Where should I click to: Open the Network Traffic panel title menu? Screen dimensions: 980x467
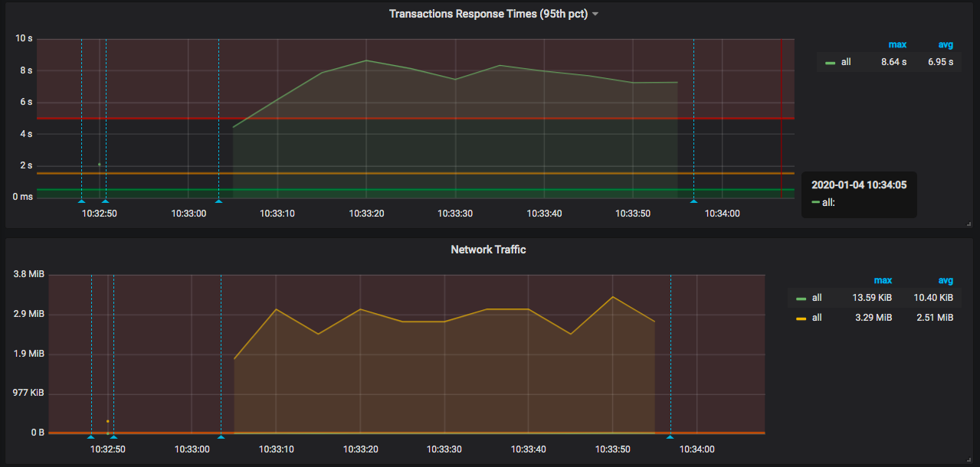(x=488, y=250)
